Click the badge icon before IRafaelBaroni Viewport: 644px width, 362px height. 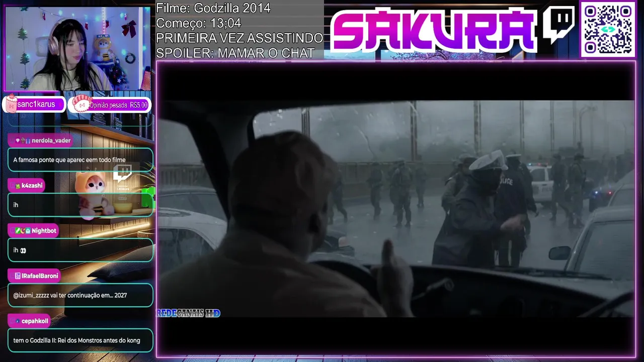[18, 276]
